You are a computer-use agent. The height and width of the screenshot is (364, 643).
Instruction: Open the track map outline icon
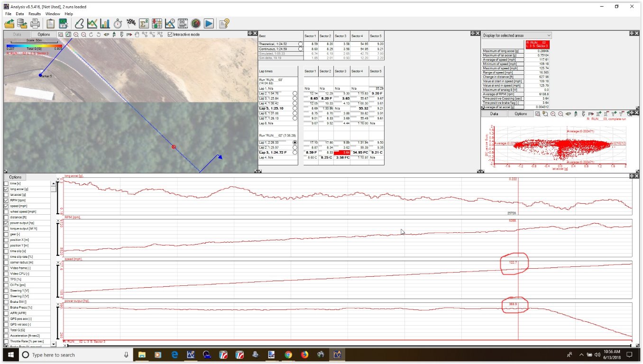[x=80, y=23]
